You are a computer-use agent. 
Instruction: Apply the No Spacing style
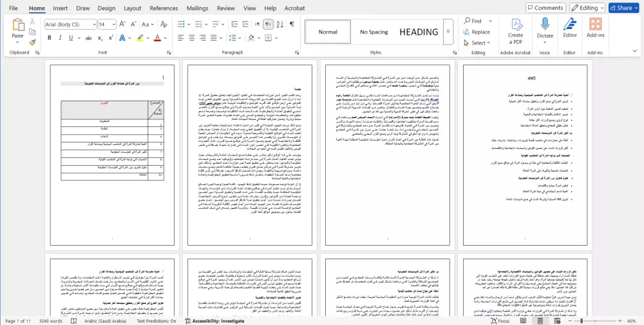click(374, 32)
